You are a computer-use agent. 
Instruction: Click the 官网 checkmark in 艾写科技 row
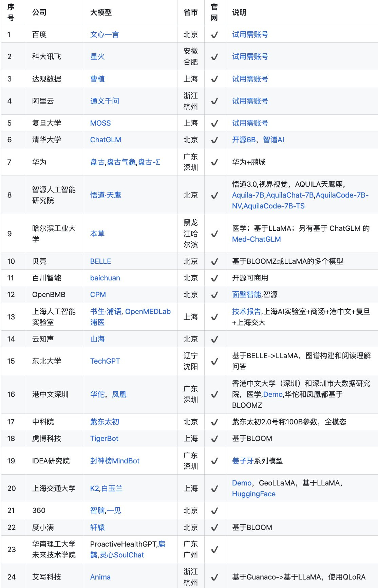214,577
